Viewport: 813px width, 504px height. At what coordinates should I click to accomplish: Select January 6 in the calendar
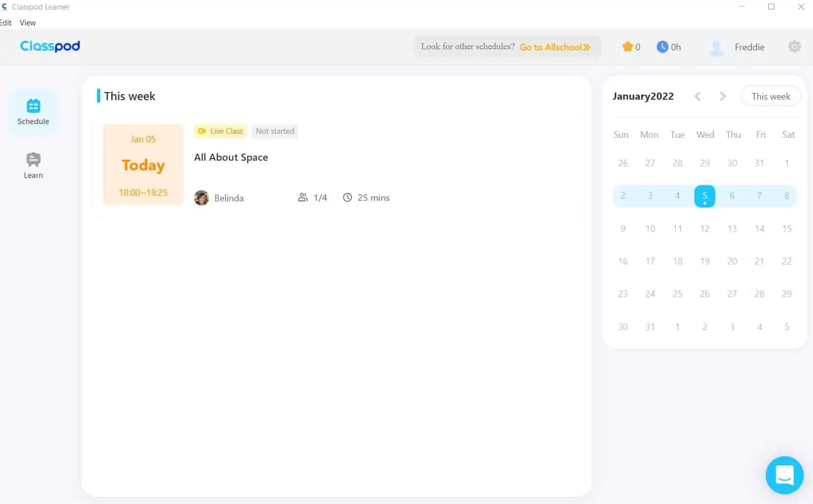732,196
